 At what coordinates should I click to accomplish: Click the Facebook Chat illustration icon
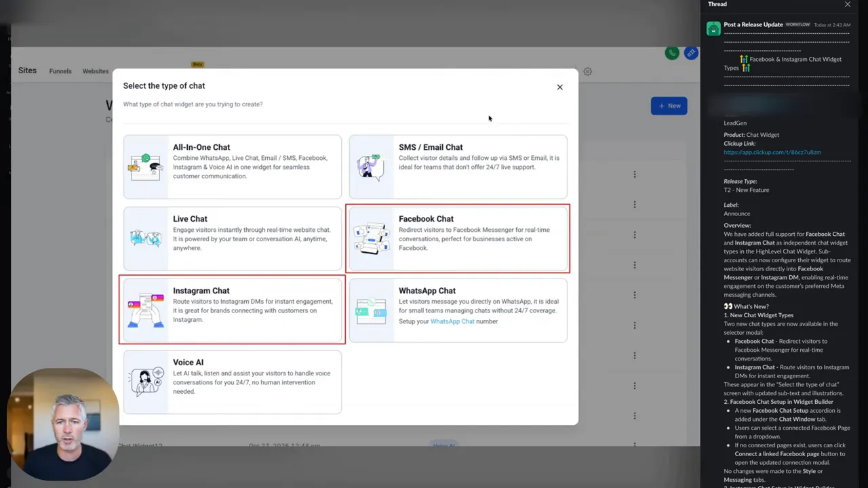pos(372,239)
